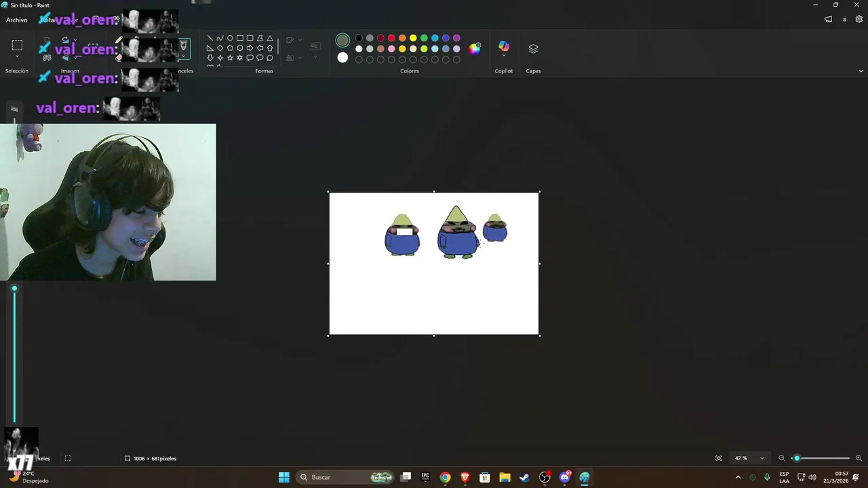
Task: Select the Five-point star shape
Action: tap(230, 58)
